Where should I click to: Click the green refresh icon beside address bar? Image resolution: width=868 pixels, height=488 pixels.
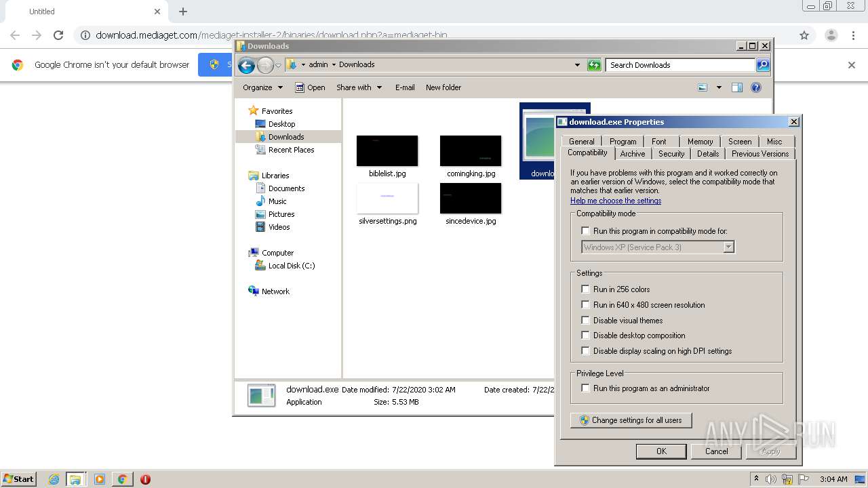594,65
